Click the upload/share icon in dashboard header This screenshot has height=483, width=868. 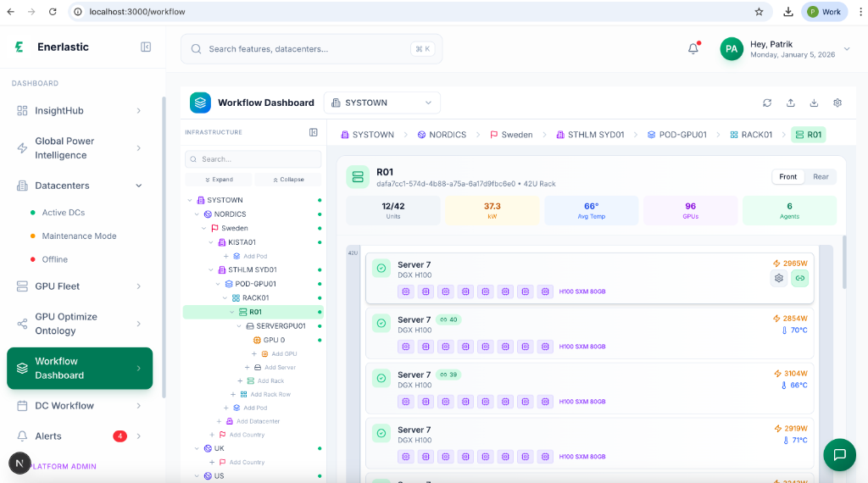791,103
